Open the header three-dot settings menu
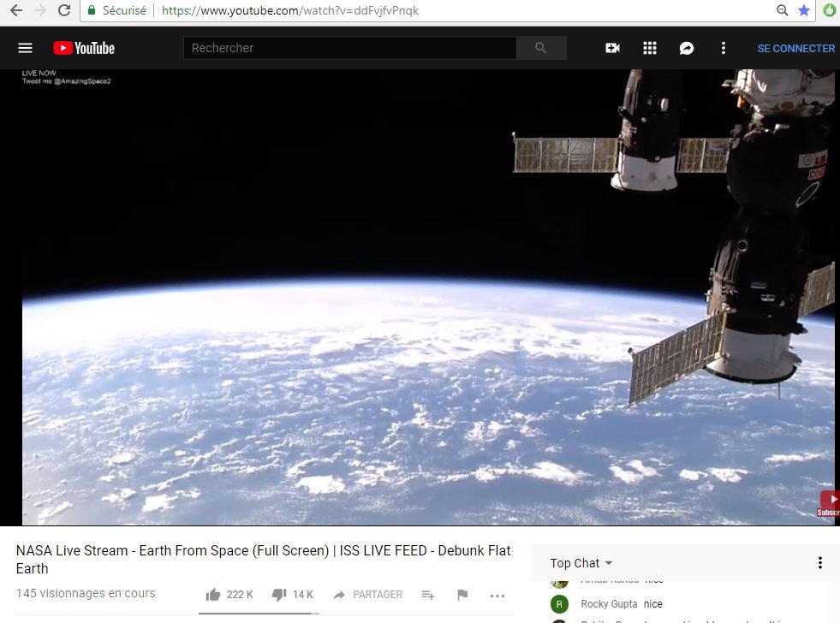840x623 pixels. [x=724, y=48]
